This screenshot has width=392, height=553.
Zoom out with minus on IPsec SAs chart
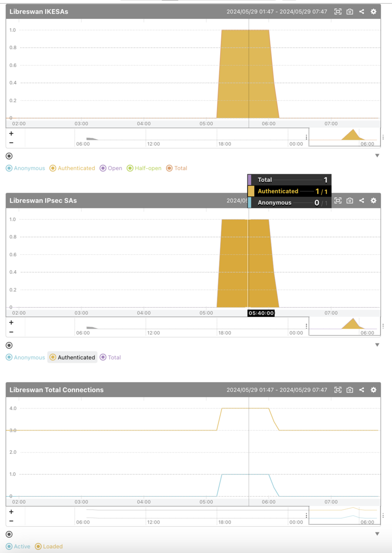coord(12,332)
